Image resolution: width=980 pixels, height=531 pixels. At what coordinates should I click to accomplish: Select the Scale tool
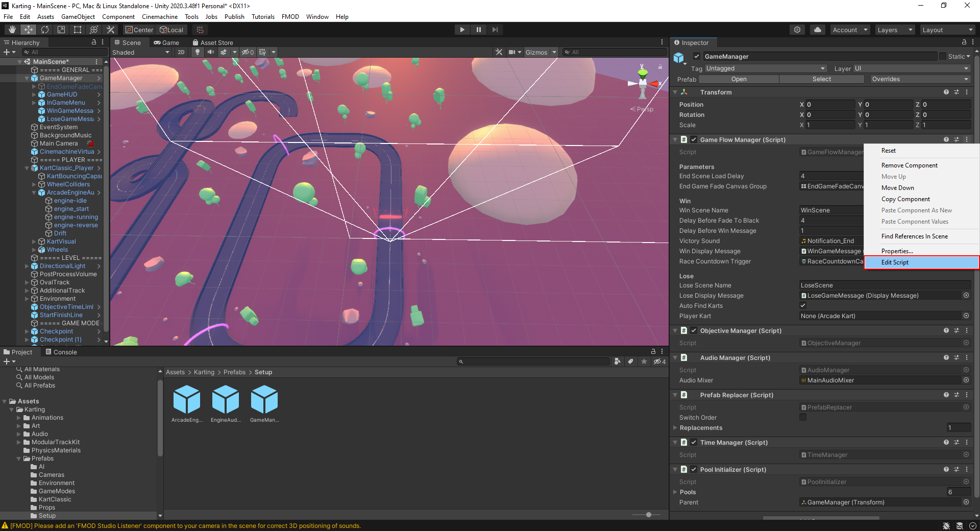[x=61, y=30]
